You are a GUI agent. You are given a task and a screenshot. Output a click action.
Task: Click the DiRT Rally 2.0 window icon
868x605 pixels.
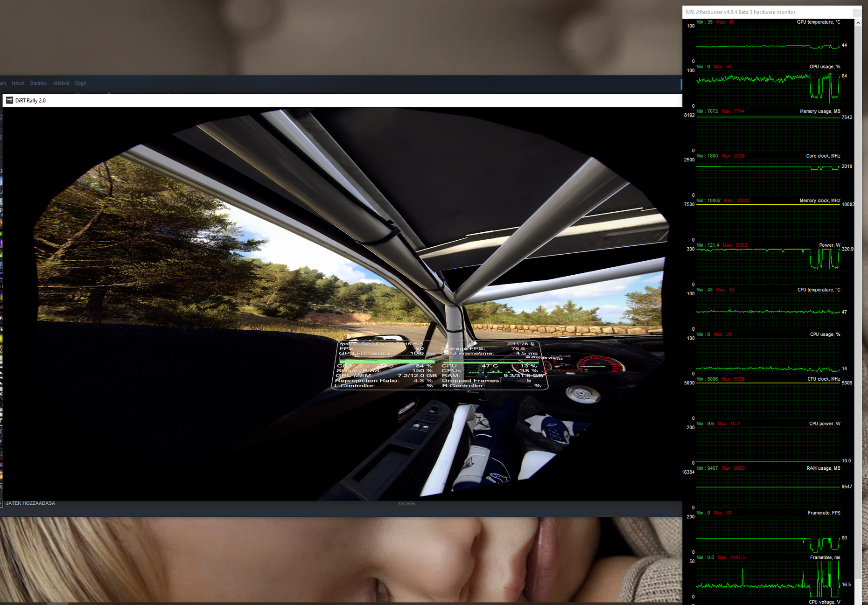click(9, 100)
